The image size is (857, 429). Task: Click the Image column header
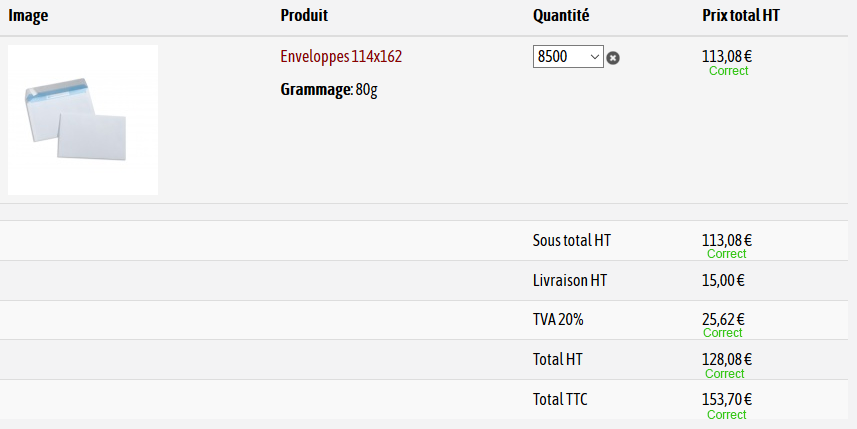(29, 15)
